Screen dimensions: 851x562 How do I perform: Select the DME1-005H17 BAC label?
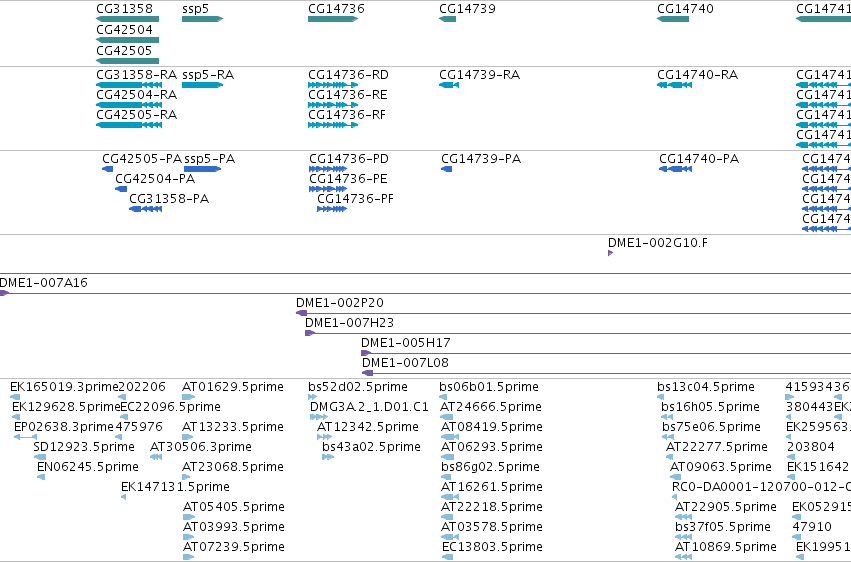pos(406,343)
